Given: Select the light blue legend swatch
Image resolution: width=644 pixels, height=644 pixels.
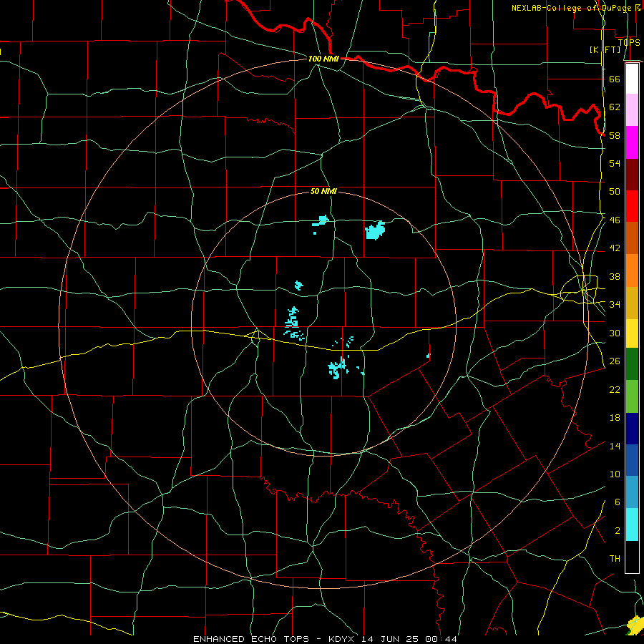Looking at the screenshot, I should [632, 492].
